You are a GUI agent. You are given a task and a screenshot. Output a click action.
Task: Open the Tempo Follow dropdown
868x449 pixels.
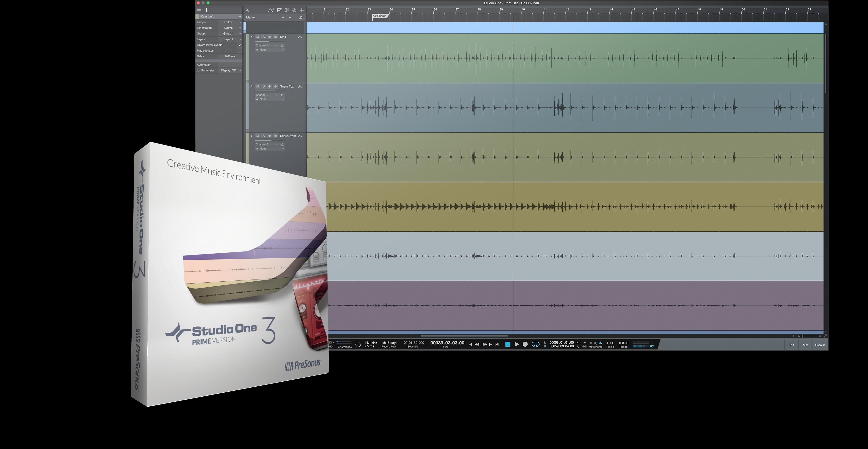(230, 22)
